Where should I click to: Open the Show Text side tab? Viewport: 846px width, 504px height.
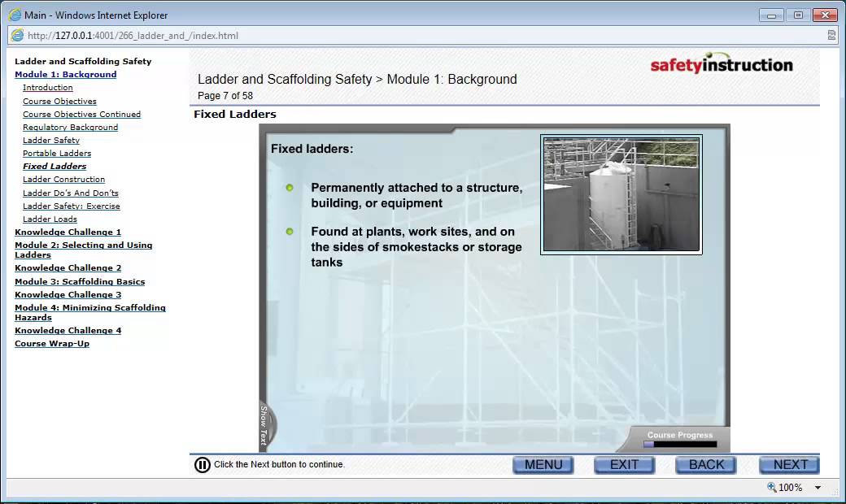pyautogui.click(x=266, y=425)
